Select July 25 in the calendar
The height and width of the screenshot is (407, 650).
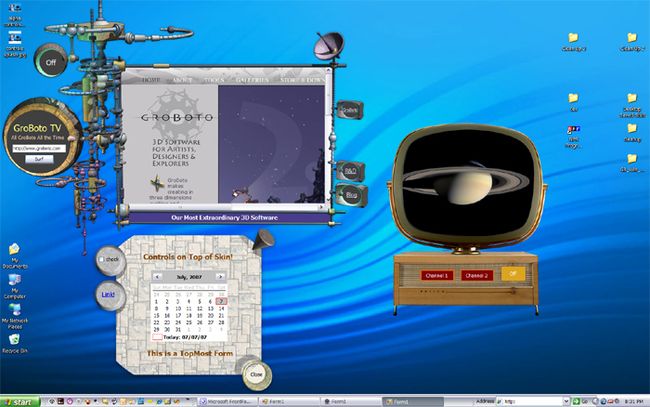pyautogui.click(x=189, y=322)
